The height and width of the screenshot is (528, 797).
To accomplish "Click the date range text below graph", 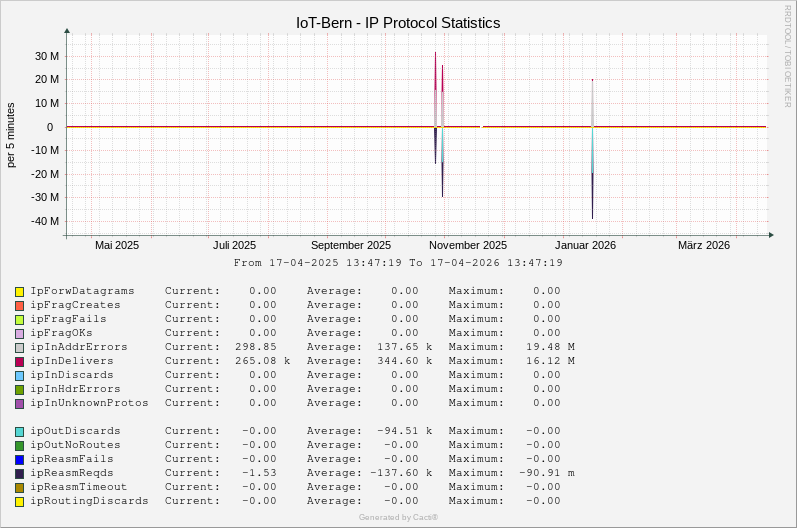I will click(398, 263).
